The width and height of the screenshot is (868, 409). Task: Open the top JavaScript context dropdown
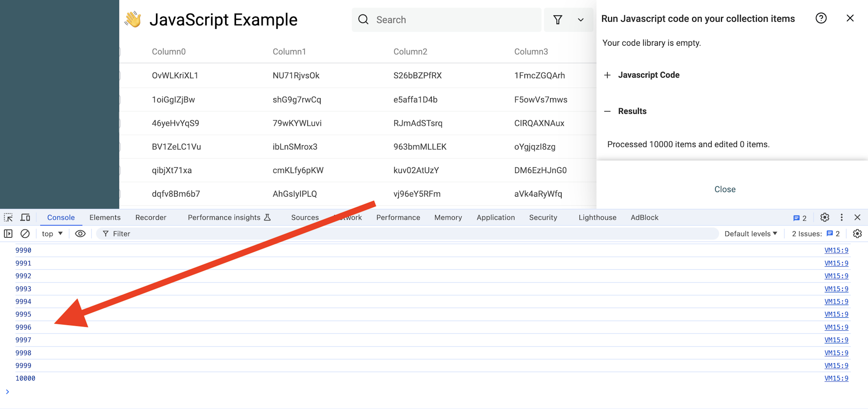(x=52, y=234)
